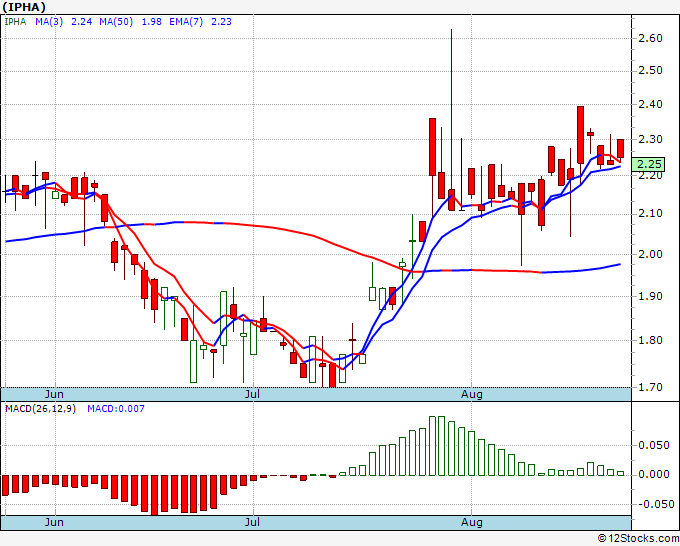680x546 pixels.
Task: Click the lowest red MACD histogram bar
Action: 154,495
